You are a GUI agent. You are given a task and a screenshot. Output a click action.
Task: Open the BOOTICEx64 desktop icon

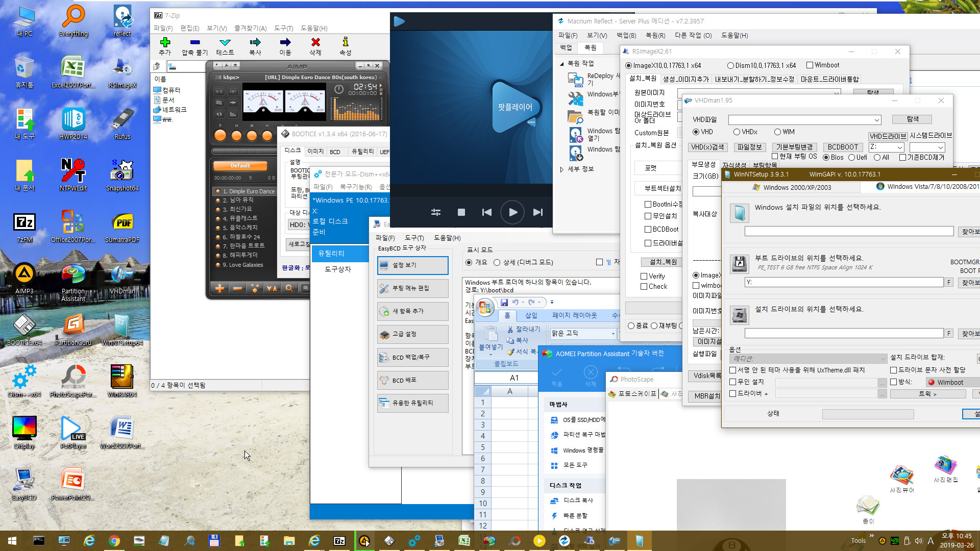click(x=24, y=330)
